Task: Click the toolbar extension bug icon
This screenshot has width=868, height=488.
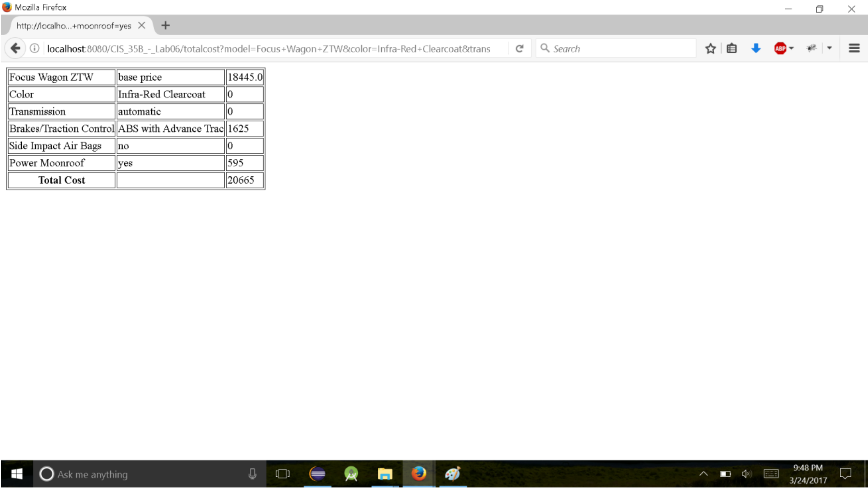Action: point(811,49)
